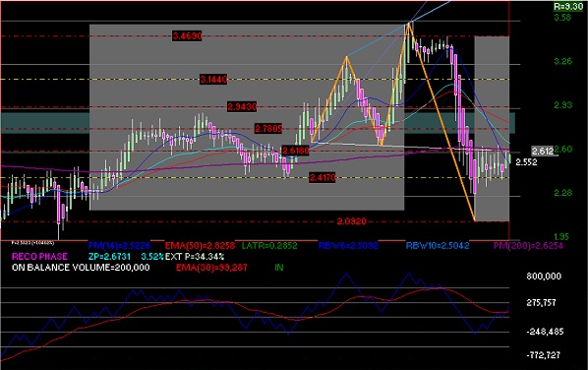The image size is (588, 370).
Task: Click the -248,485 volume axis value
Action: point(545,332)
